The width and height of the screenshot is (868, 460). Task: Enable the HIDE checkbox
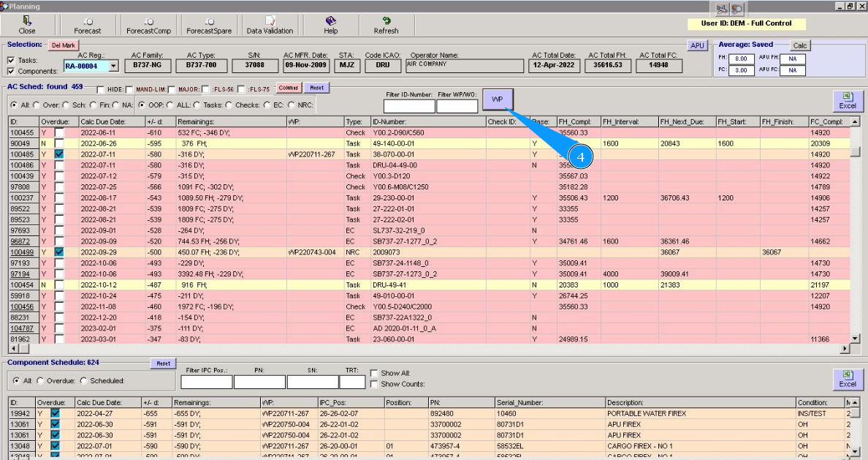(101, 89)
